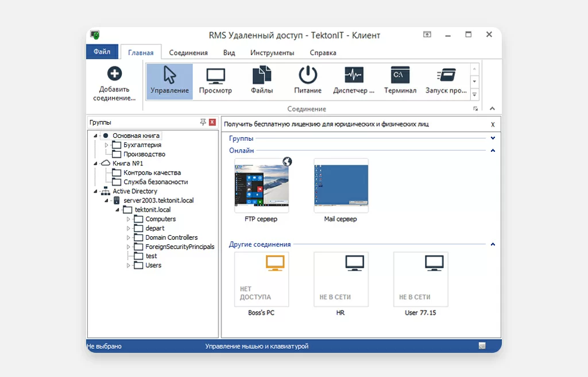Select the Просмотр view-only mode icon

pyautogui.click(x=215, y=80)
